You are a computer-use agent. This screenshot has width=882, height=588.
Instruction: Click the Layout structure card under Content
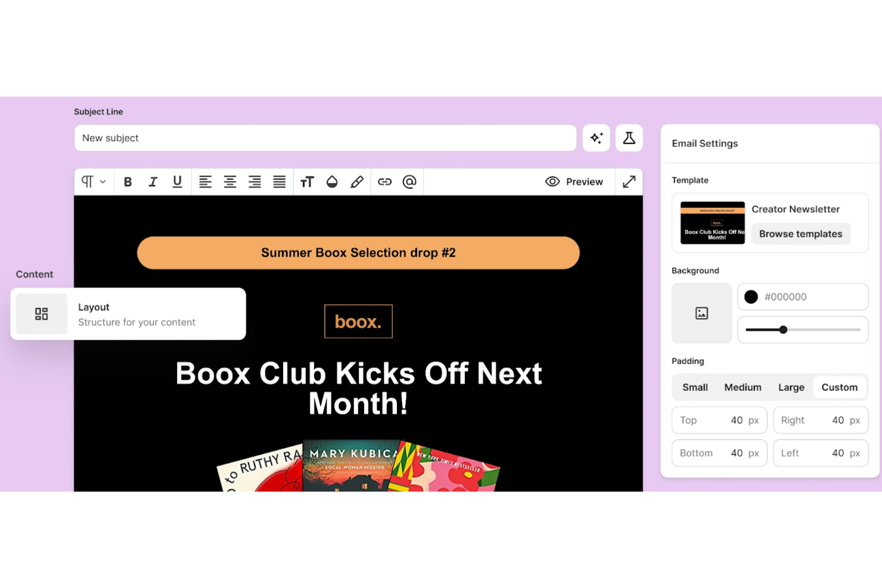[x=128, y=314]
